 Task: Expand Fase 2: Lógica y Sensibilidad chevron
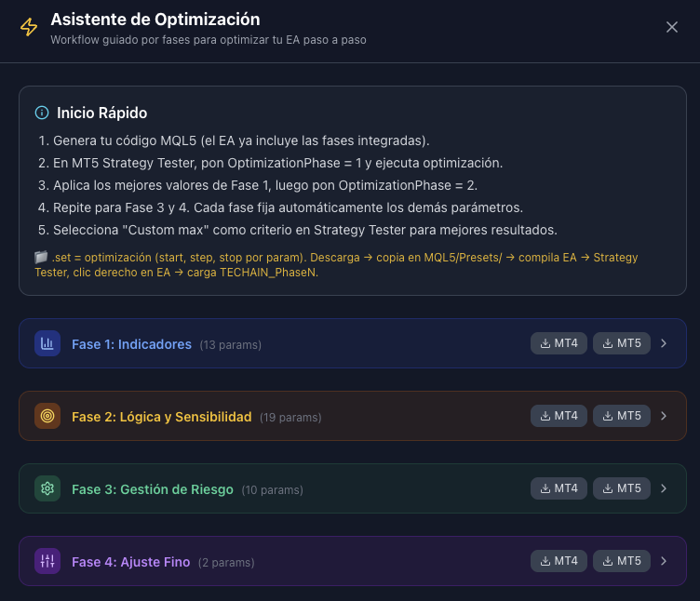[664, 416]
